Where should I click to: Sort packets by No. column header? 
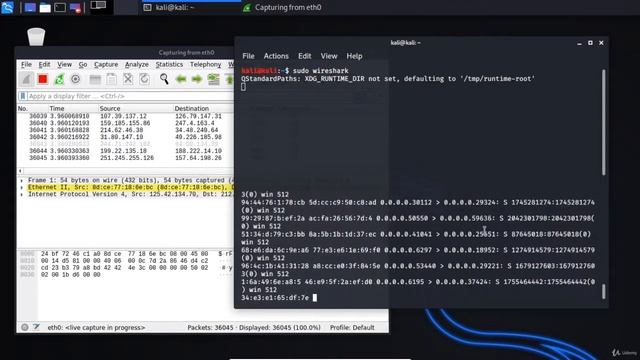pos(32,109)
